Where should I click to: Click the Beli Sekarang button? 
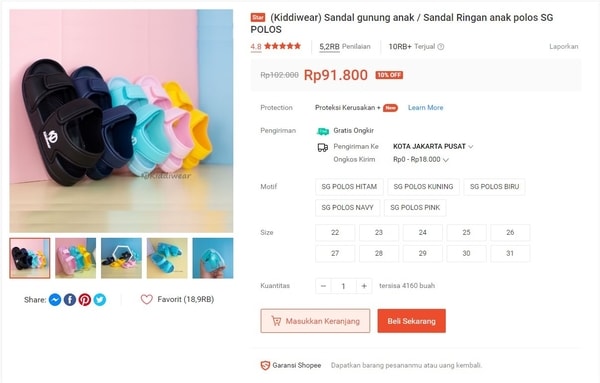(x=412, y=321)
